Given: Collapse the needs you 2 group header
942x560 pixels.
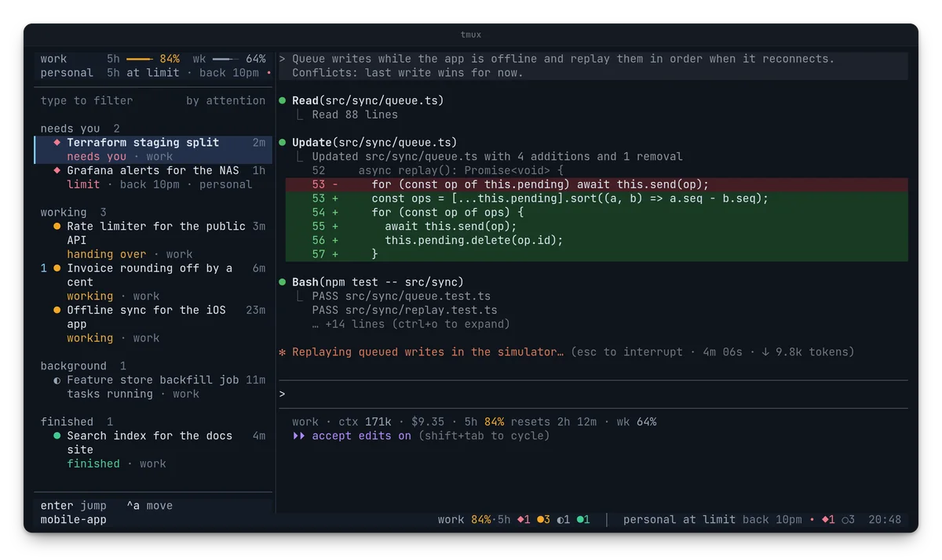Looking at the screenshot, I should 80,129.
